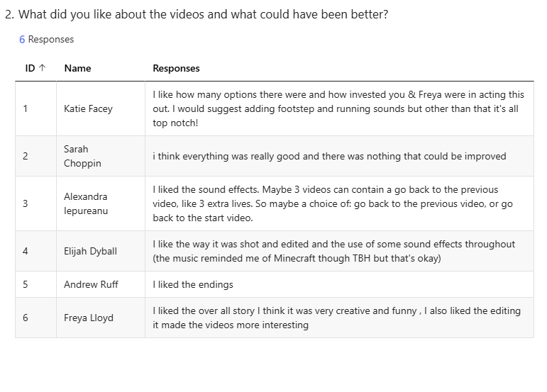Image resolution: width=547 pixels, height=392 pixels.
Task: Select the question 2 title text
Action: 197,14
